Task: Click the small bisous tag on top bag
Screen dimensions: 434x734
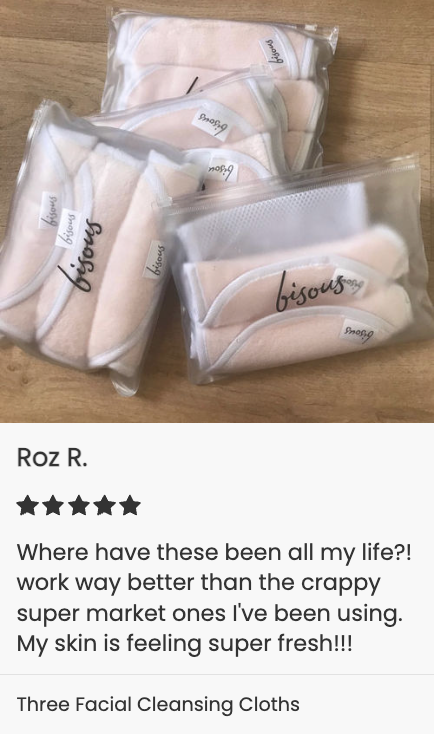Action: click(x=273, y=51)
